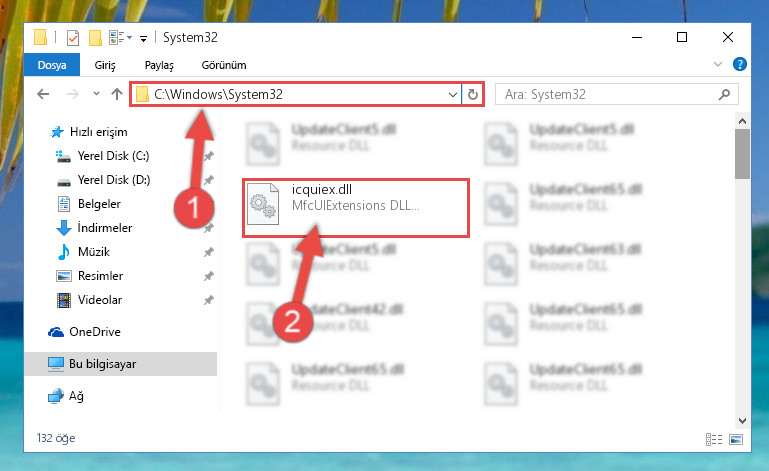Switch to large thumbnails view icon
The height and width of the screenshot is (471, 769).
[736, 439]
